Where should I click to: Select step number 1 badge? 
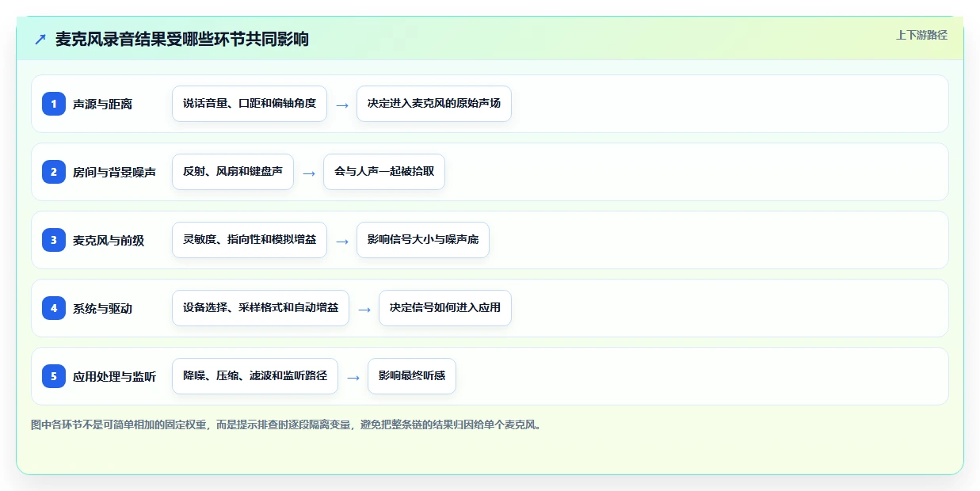click(x=54, y=104)
